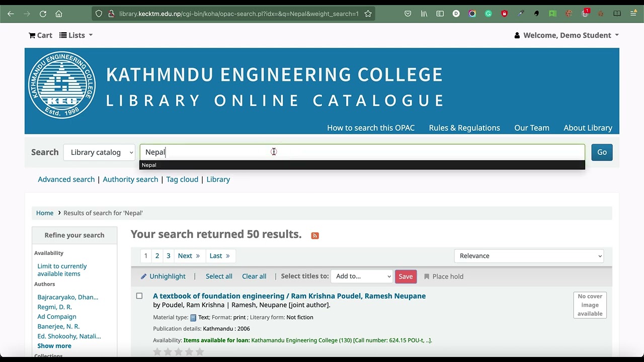This screenshot has width=644, height=362.
Task: Jump to Last results page
Action: pyautogui.click(x=220, y=256)
